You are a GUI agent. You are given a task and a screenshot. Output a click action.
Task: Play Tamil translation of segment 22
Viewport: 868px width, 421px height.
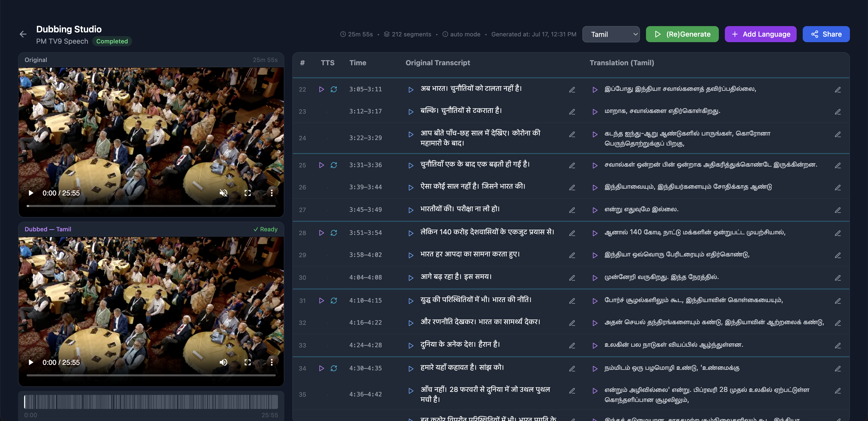[595, 90]
